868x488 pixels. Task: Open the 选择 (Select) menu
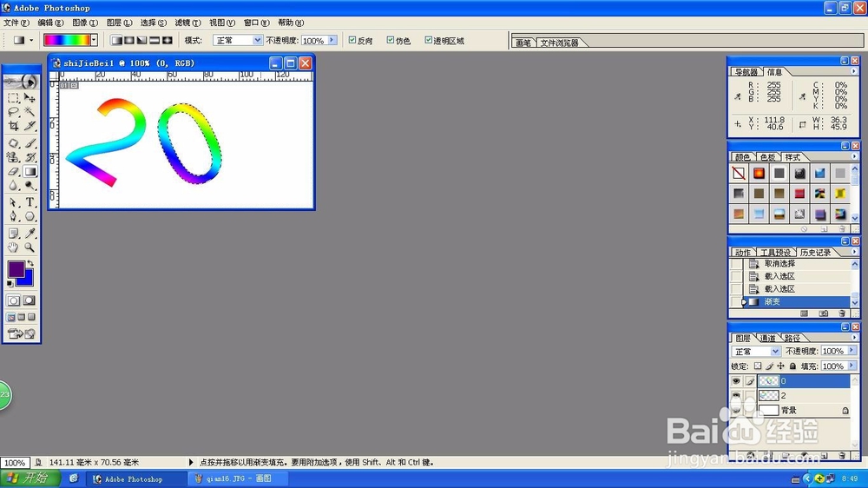point(154,23)
